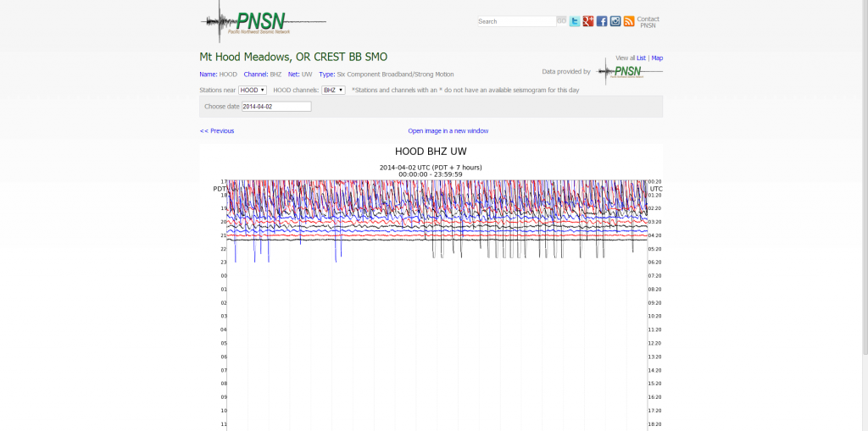View all stations as List
This screenshot has height=431, width=868.
tap(641, 58)
